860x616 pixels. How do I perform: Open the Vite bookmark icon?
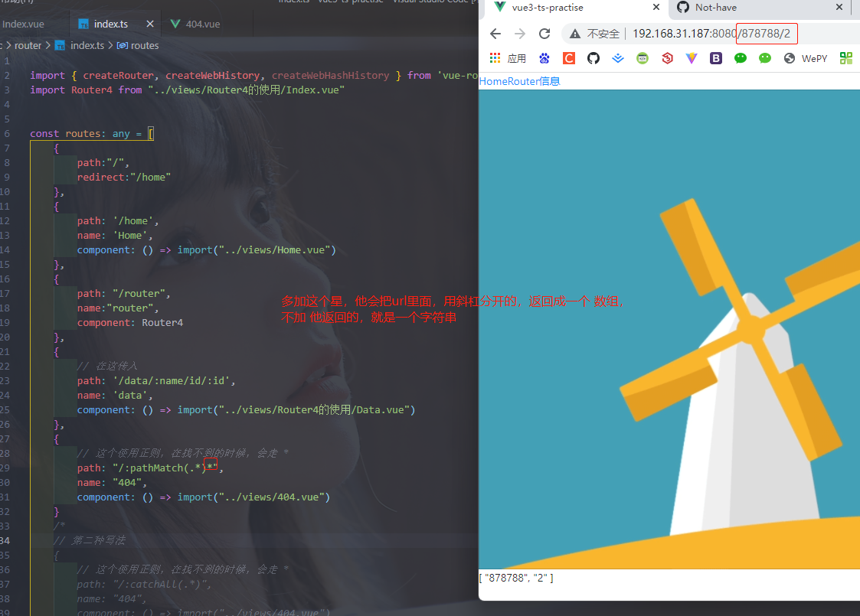click(691, 58)
